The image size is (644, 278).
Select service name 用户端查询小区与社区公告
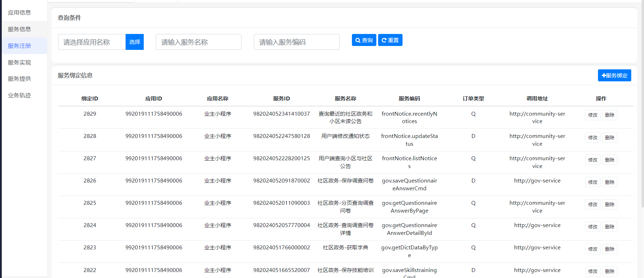346,162
